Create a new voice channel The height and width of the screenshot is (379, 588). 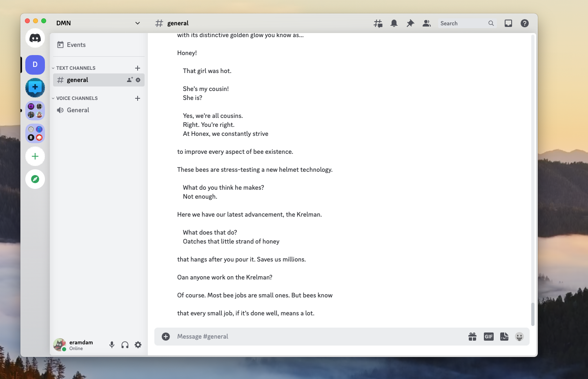tap(138, 98)
